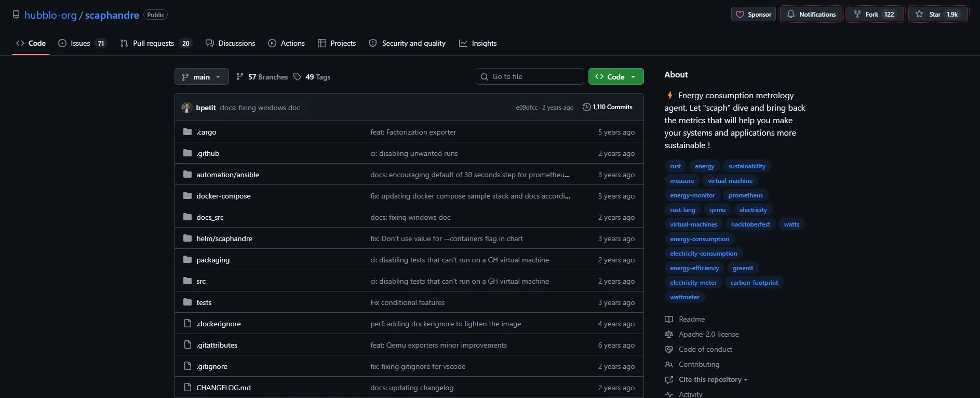
Task: Expand the Cite this repository menu
Action: tap(713, 380)
